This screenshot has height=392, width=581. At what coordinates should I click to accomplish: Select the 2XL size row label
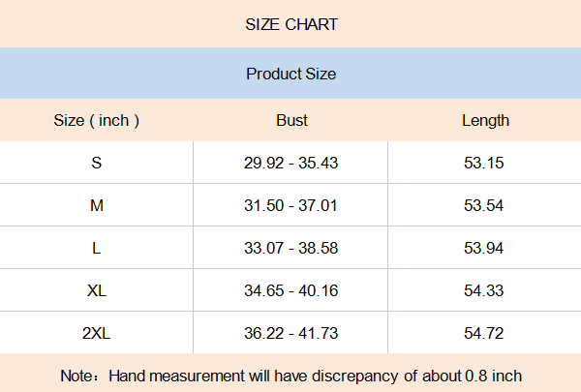(97, 333)
